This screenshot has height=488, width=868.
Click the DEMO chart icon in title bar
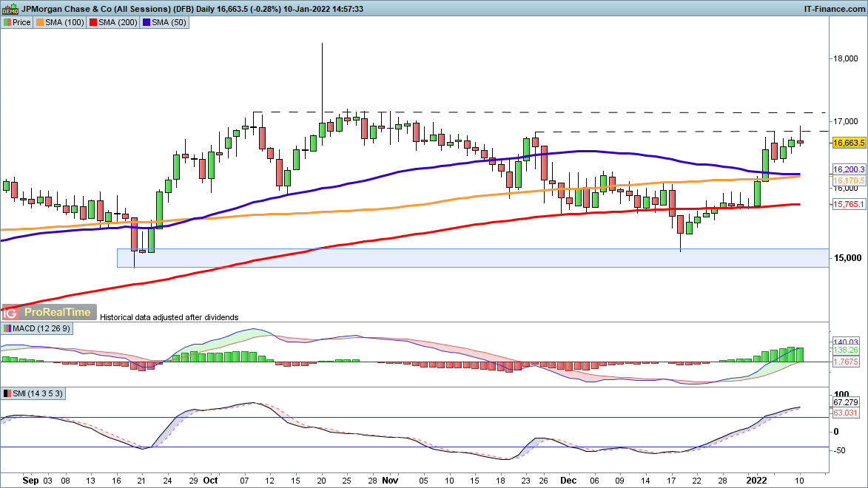click(10, 9)
